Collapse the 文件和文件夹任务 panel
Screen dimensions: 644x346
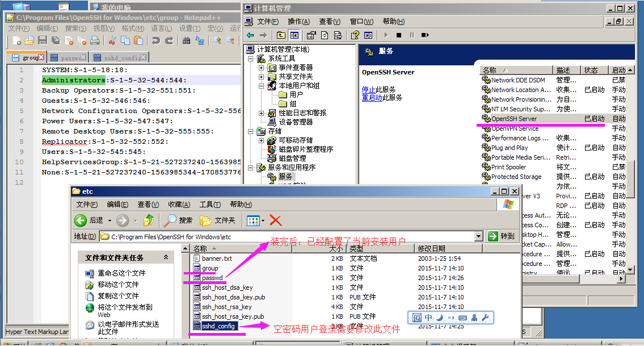[x=166, y=257]
